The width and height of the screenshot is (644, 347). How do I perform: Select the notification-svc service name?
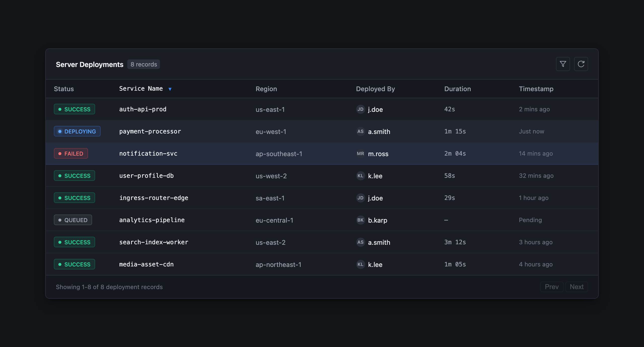[x=148, y=154]
